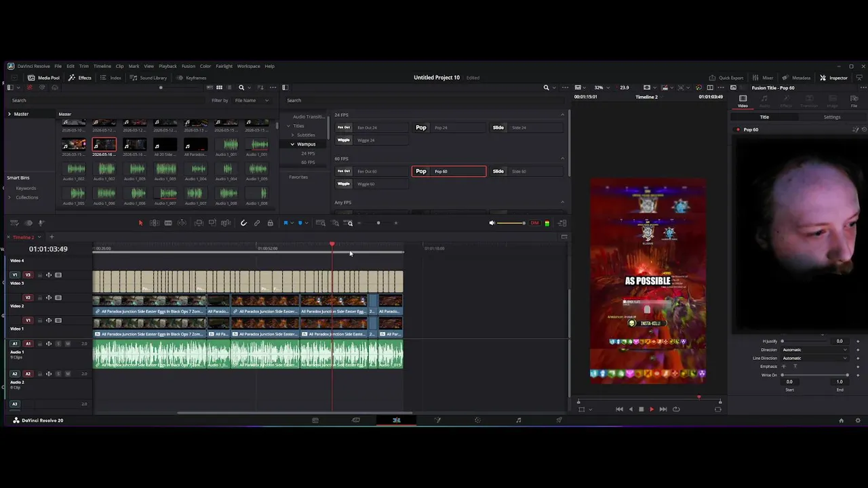Screen dimensions: 868x488
Task: Open the Edit page
Action: pyautogui.click(x=396, y=420)
